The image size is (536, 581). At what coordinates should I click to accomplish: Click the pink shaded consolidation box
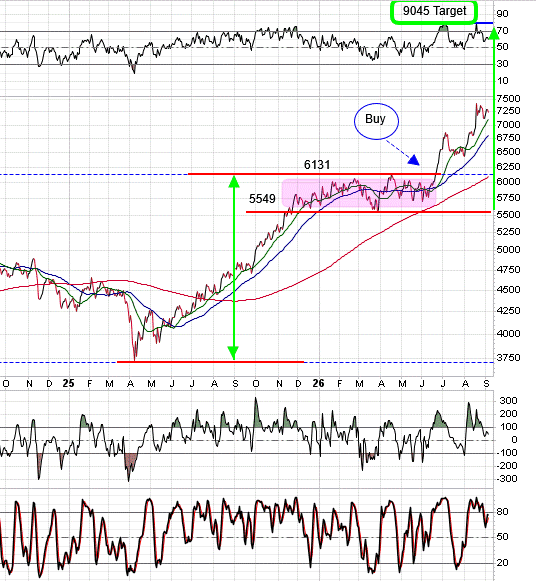point(359,193)
